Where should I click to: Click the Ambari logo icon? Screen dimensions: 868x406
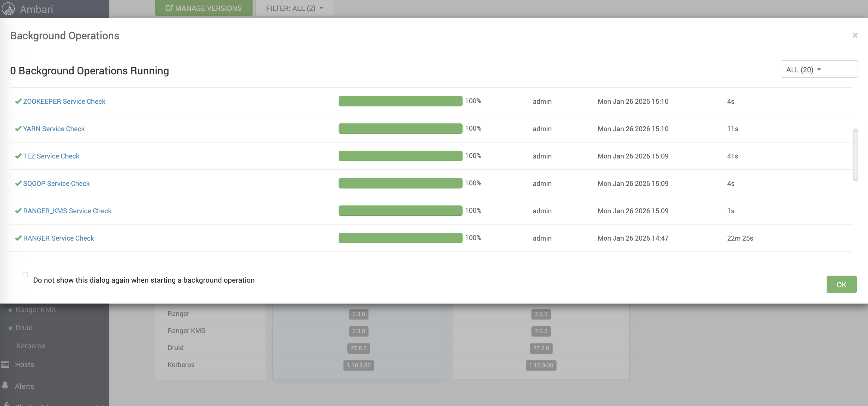(x=8, y=9)
